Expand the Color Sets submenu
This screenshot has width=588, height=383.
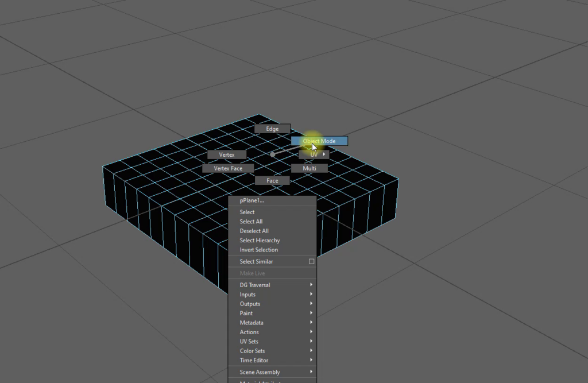(272, 351)
